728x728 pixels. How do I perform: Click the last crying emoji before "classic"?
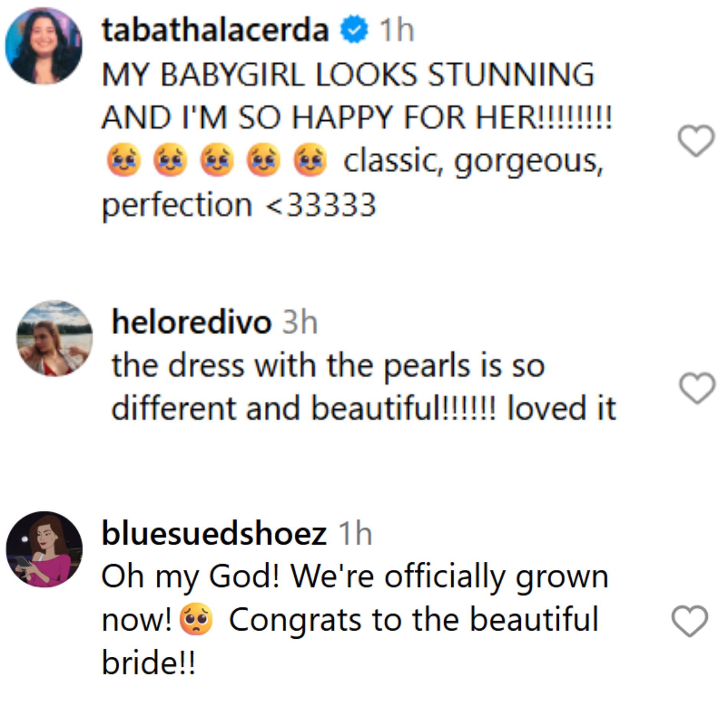point(310,160)
